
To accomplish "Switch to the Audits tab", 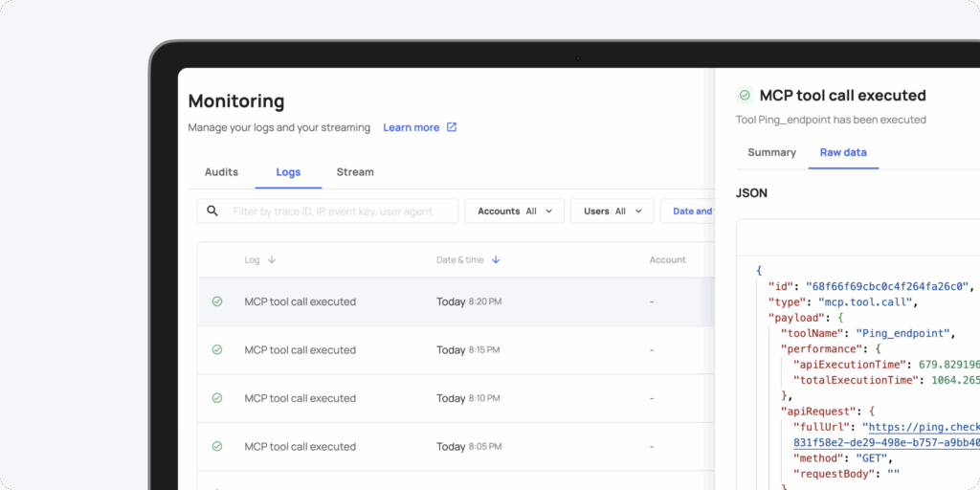I will pyautogui.click(x=221, y=172).
